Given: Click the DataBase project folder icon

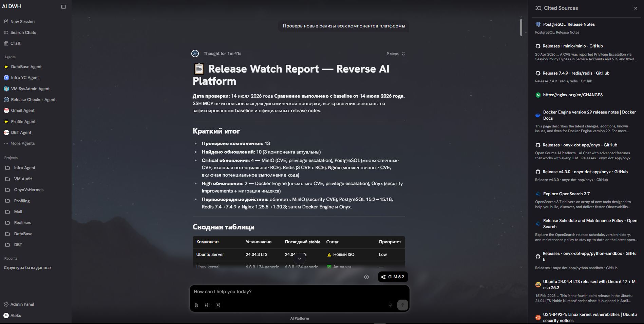Looking at the screenshot, I should click(x=7, y=234).
